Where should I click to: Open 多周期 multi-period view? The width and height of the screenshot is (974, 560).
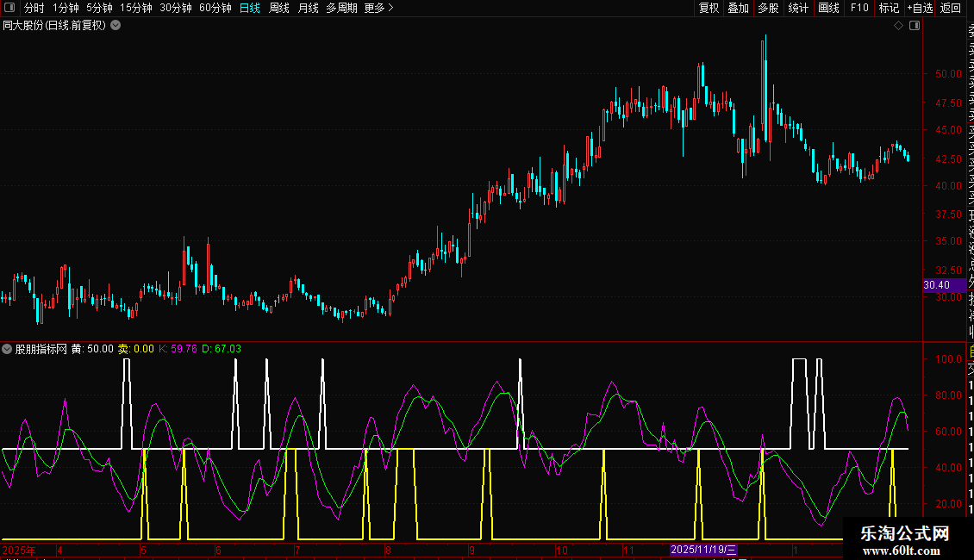pos(341,8)
